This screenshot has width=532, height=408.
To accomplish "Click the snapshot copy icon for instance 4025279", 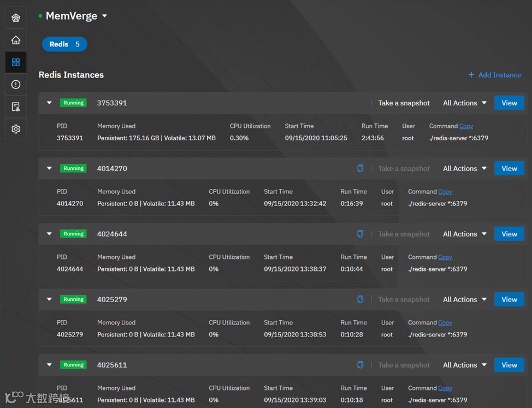I will click(x=360, y=299).
